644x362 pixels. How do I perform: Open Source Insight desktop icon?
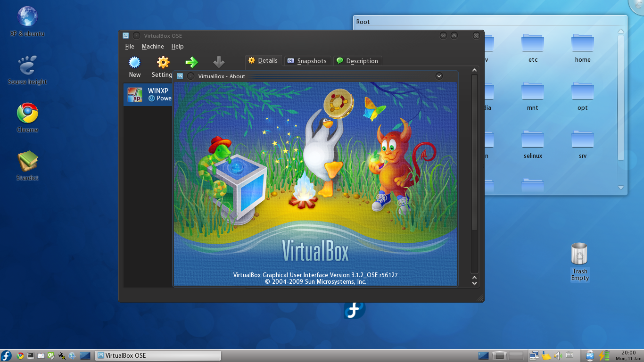[x=27, y=70]
